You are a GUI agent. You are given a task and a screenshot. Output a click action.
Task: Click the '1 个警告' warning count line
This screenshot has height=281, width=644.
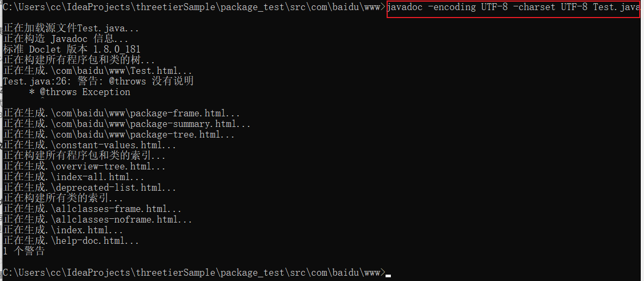(x=24, y=251)
